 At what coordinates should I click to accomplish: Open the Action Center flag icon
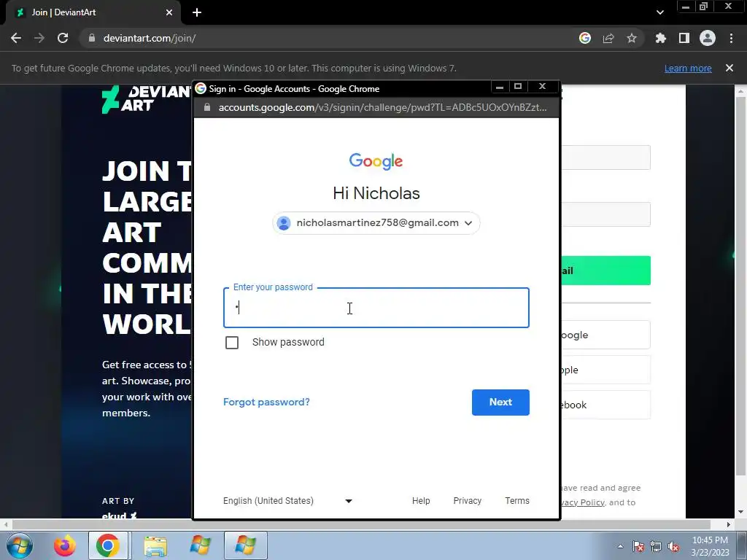pyautogui.click(x=638, y=546)
